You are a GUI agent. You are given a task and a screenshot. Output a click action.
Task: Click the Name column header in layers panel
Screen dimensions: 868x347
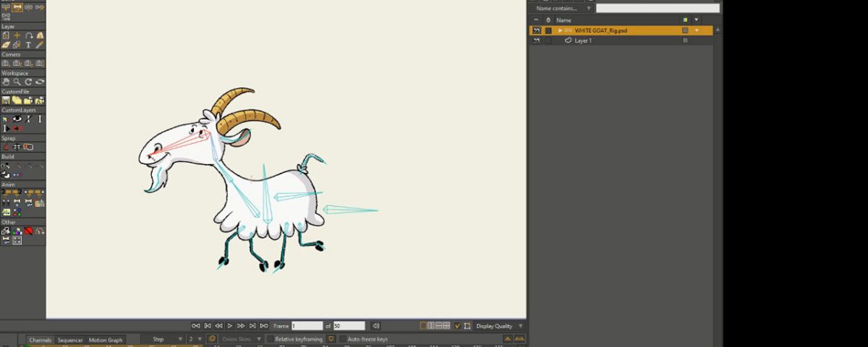[x=563, y=20]
